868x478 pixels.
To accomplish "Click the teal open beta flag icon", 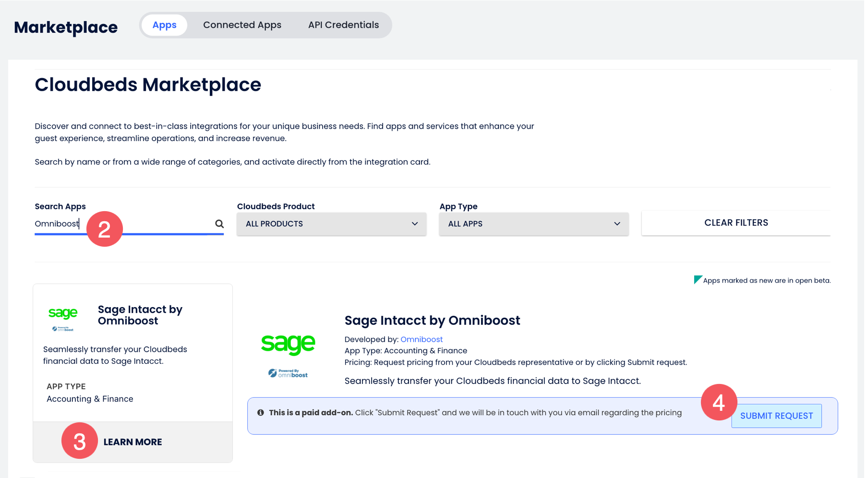I will click(698, 280).
